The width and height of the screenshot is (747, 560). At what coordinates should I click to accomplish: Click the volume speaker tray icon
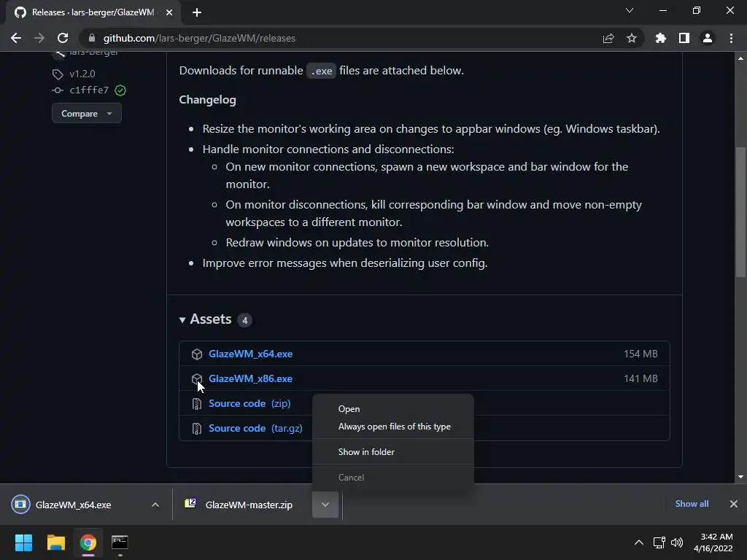click(676, 542)
